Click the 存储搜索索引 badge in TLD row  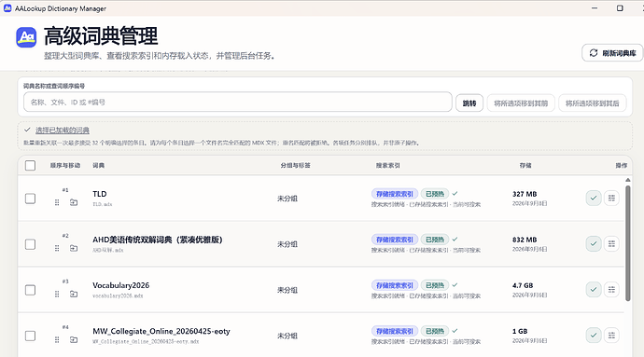point(395,194)
